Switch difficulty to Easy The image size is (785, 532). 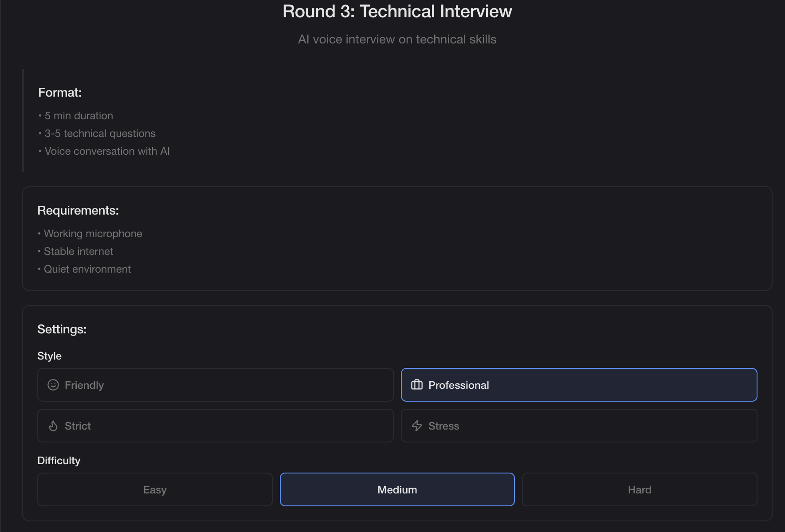(x=154, y=489)
